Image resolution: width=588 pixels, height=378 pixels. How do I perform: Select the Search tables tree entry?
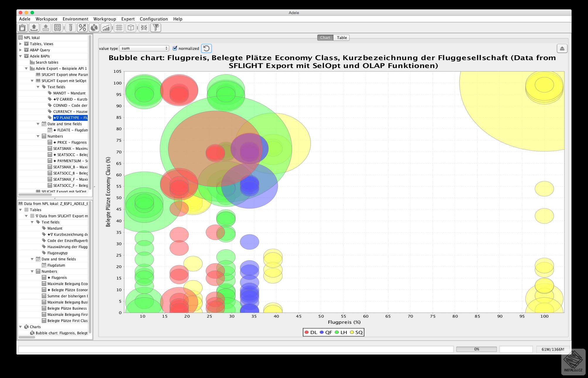[47, 62]
